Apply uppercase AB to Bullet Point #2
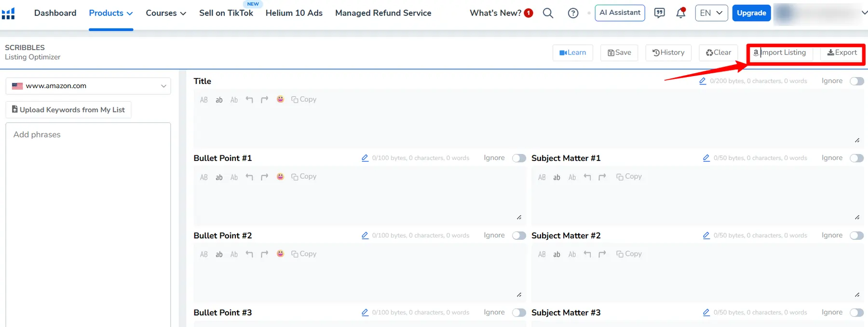Viewport: 868px width, 327px height. (204, 254)
